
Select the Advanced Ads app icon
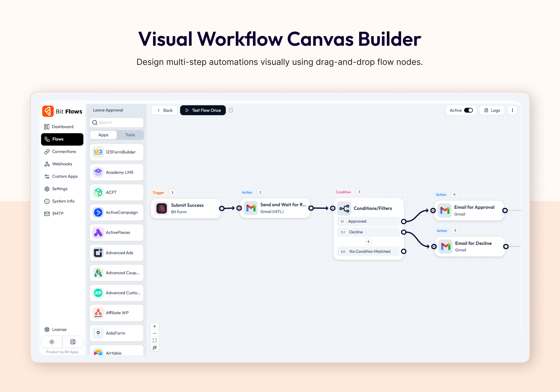pos(98,253)
